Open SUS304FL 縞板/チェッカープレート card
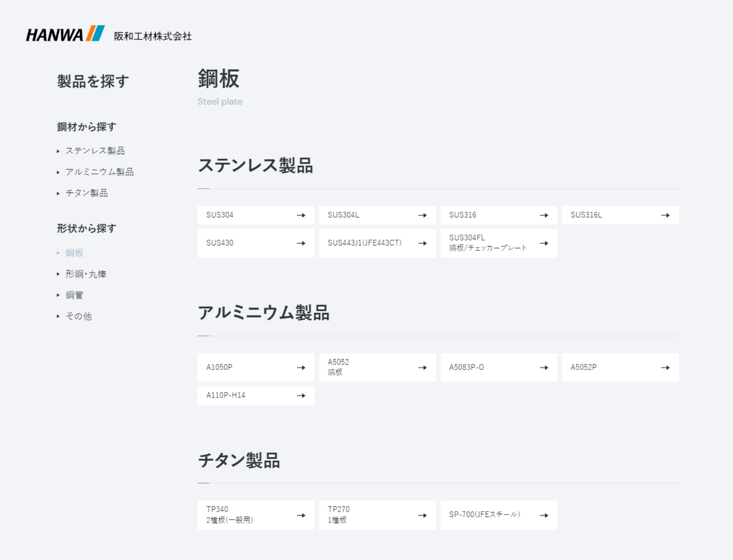Screen dimensions: 733x560 499,243
